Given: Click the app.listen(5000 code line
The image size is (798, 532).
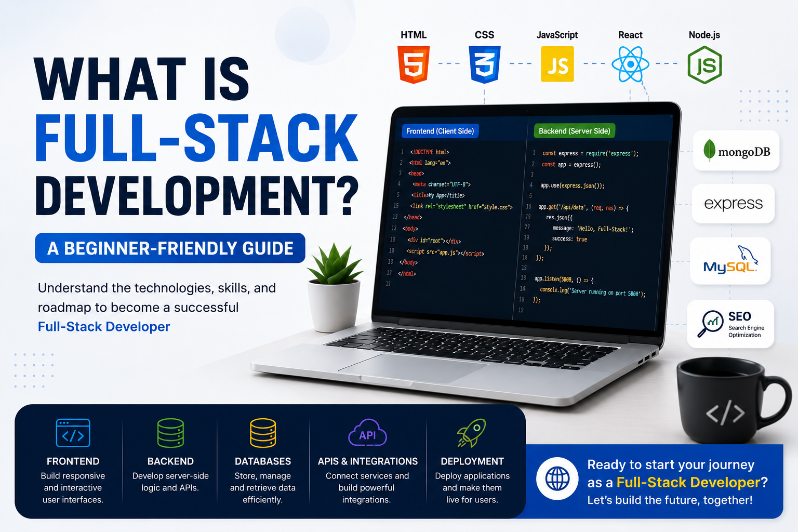Looking at the screenshot, I should click(x=564, y=279).
